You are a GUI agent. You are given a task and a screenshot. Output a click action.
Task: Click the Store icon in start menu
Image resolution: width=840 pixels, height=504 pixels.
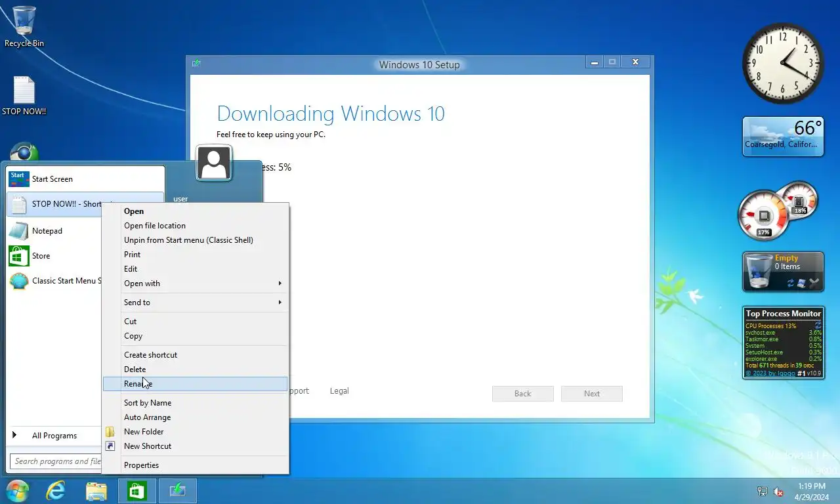click(x=18, y=256)
